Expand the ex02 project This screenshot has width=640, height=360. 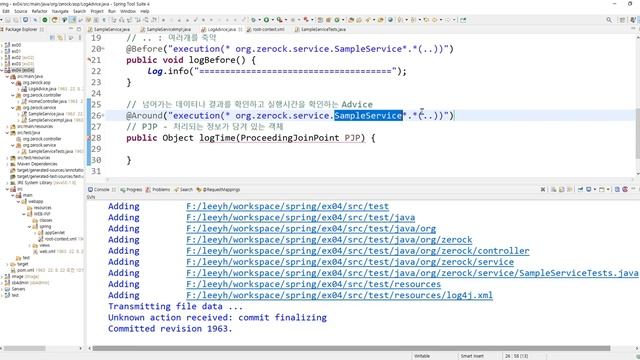2,58
